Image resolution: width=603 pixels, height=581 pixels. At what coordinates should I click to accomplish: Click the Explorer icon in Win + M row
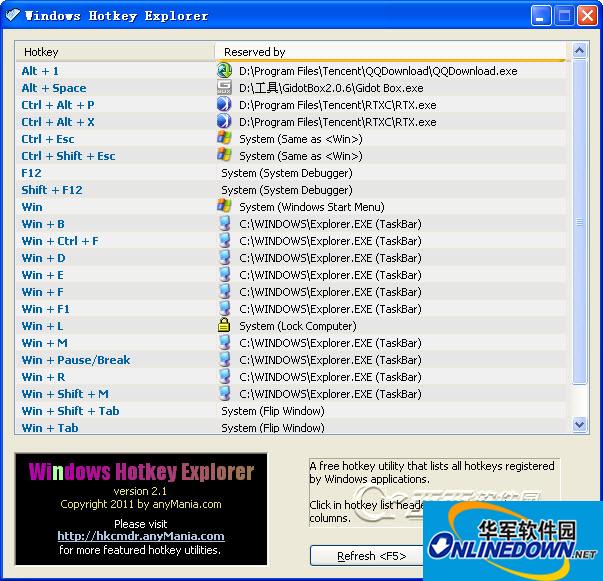[224, 342]
